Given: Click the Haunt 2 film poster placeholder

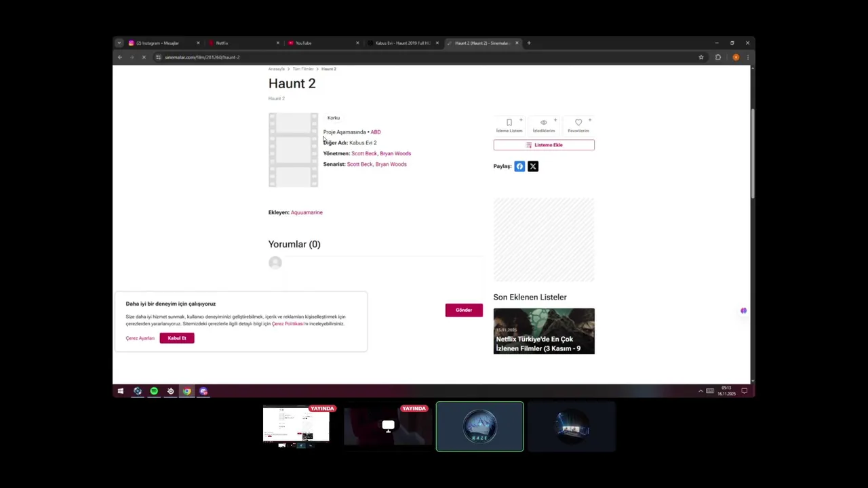Looking at the screenshot, I should [293, 150].
